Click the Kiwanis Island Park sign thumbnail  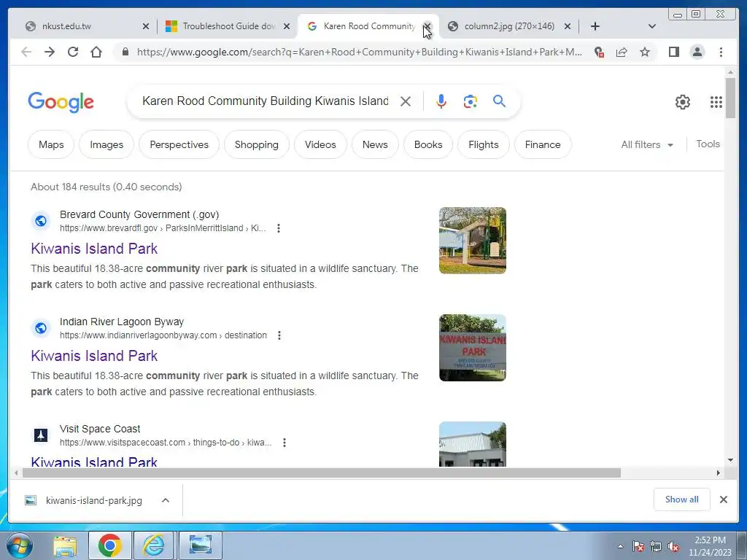click(473, 348)
